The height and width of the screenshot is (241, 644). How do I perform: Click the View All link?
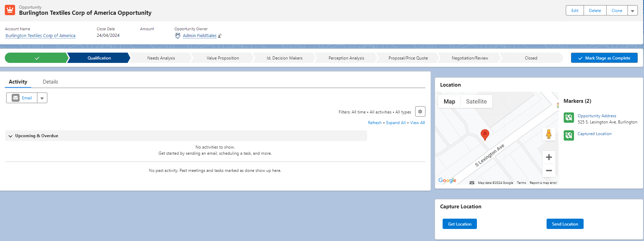click(x=418, y=123)
